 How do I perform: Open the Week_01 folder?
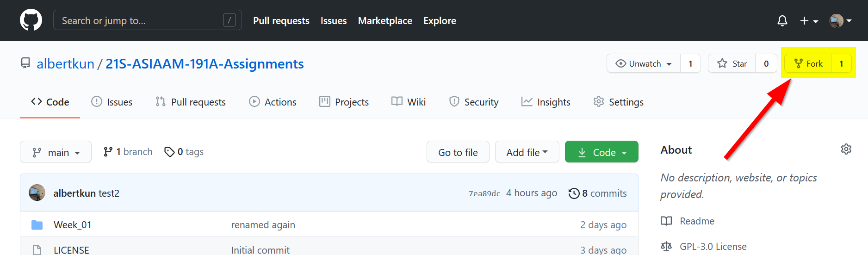73,225
